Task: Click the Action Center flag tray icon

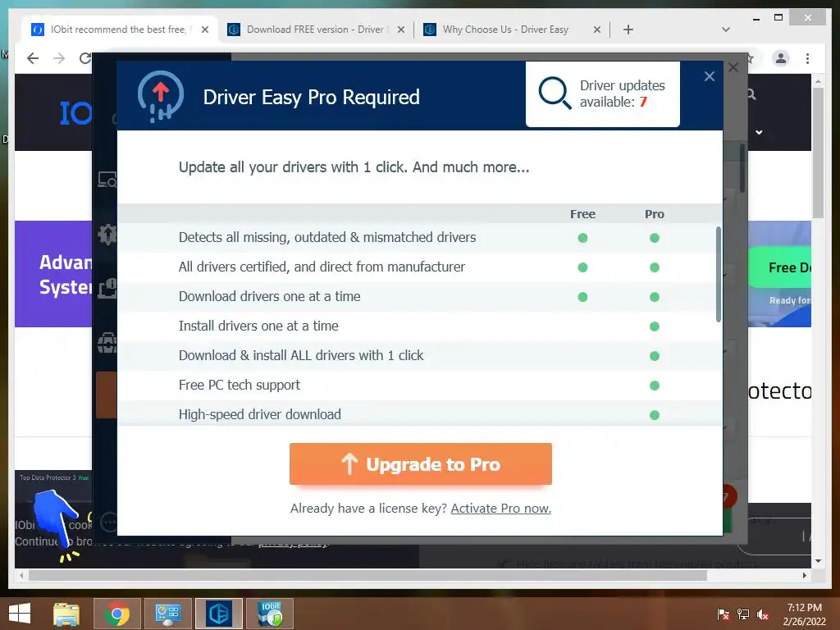Action: click(x=724, y=614)
